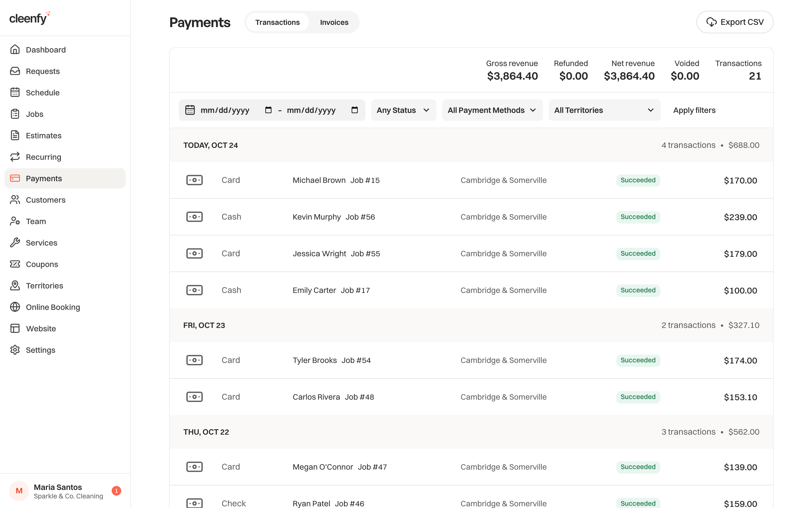Switch to the Invoices tab
The image size is (812, 508).
click(334, 22)
